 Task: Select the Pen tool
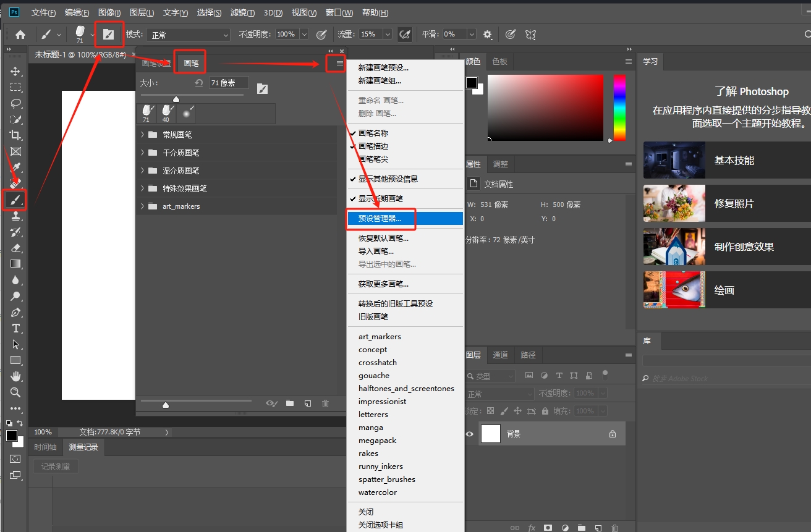tap(15, 312)
